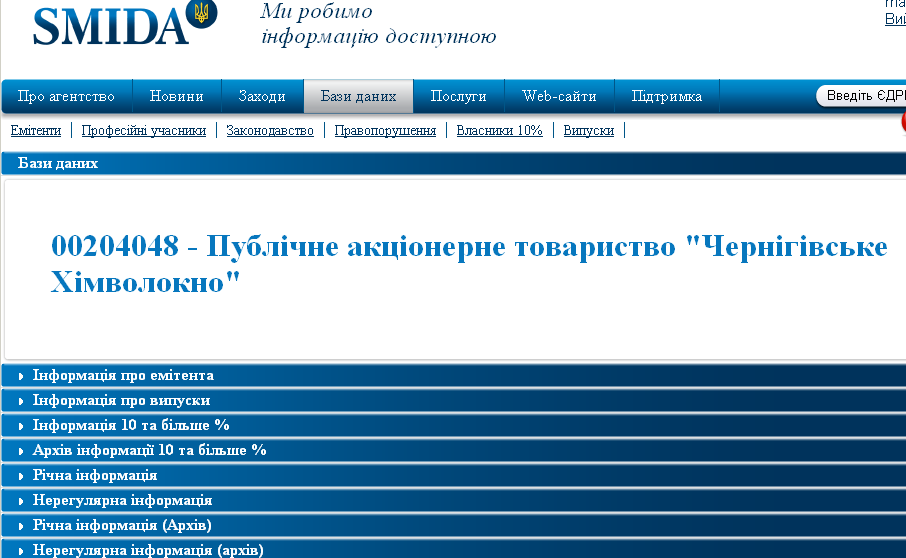Expand Архів інформації 10 та більше %
The image size is (906, 558).
click(x=454, y=450)
